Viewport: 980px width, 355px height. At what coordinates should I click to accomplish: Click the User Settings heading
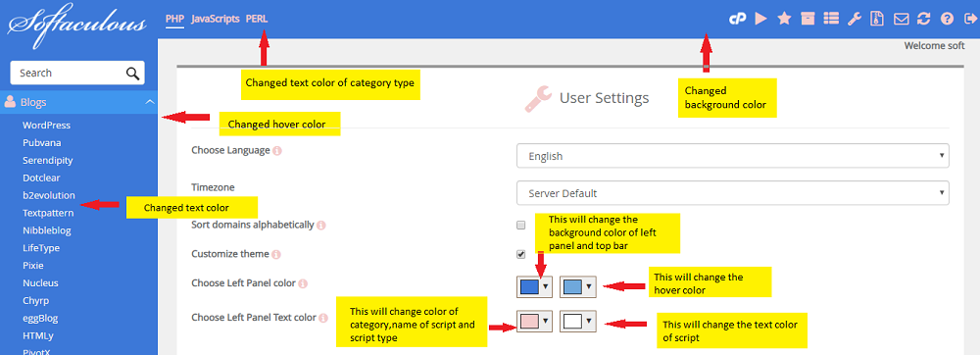coord(604,98)
